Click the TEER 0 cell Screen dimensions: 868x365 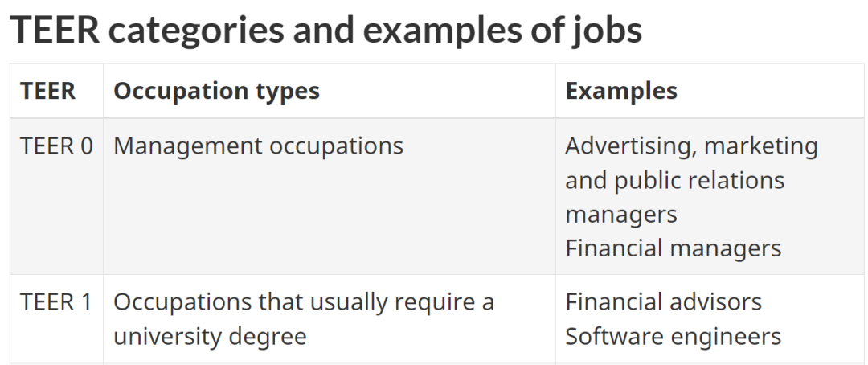(x=56, y=146)
